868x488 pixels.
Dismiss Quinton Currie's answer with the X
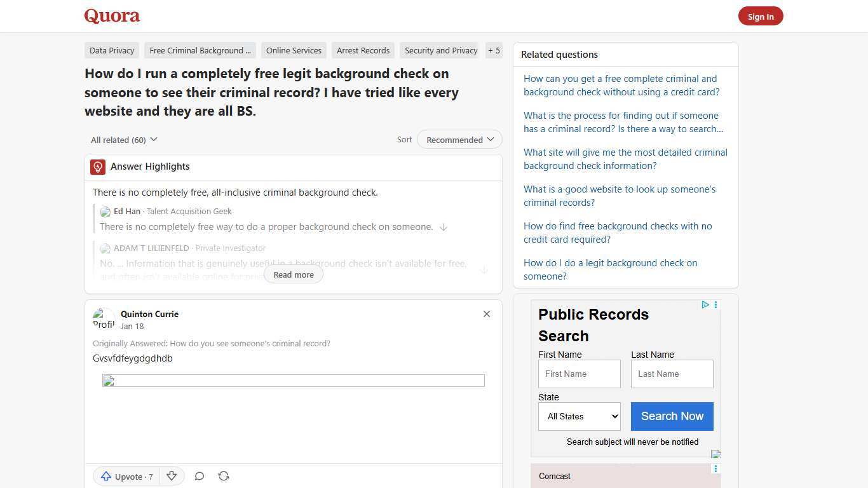tap(486, 313)
